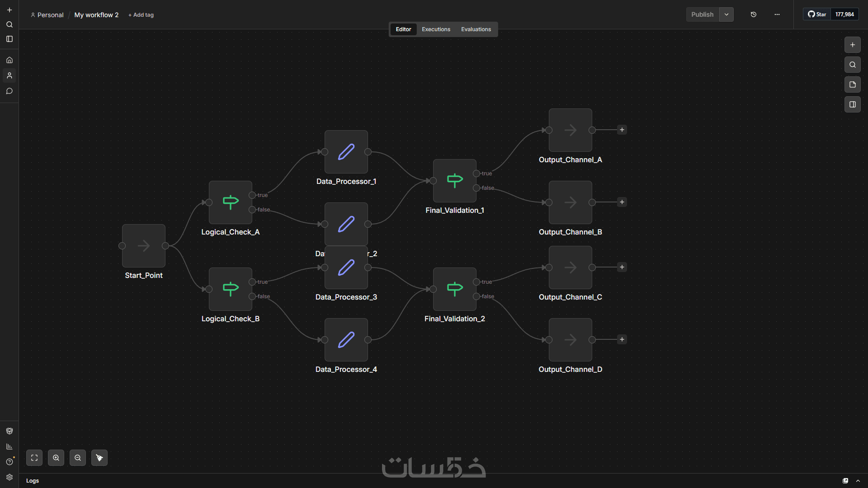
Task: Select the Final_Validation_1 node
Action: click(x=454, y=181)
